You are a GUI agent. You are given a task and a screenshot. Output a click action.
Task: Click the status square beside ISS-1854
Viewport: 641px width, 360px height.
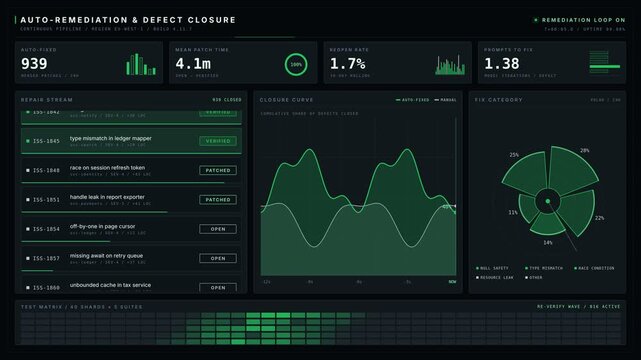point(28,229)
